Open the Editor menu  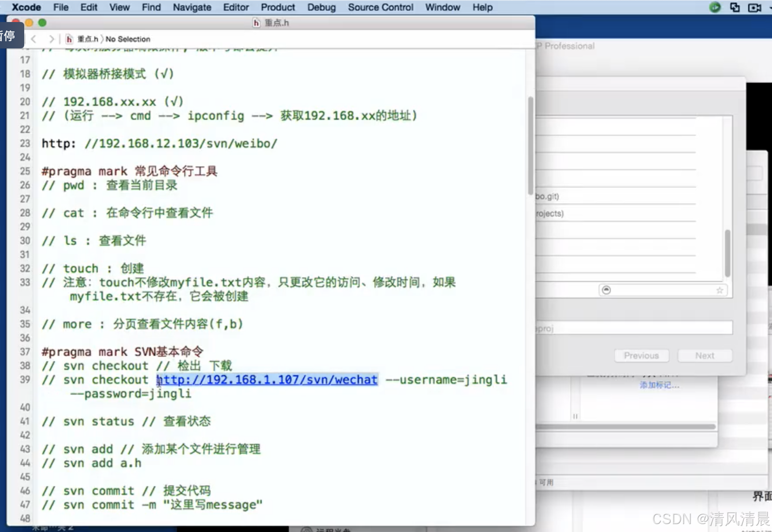236,7
